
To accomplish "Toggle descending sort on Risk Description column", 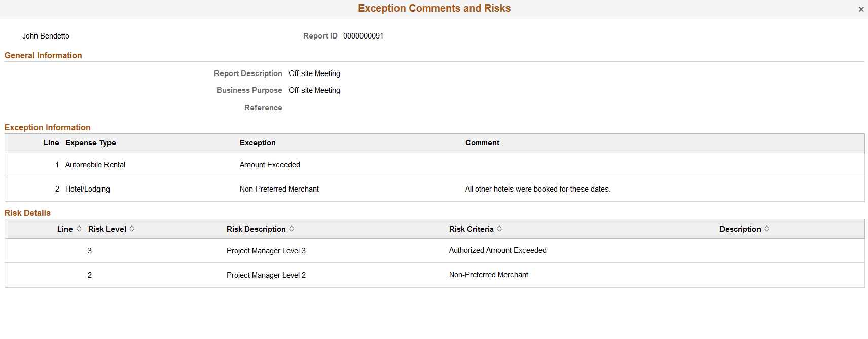I will pos(292,229).
